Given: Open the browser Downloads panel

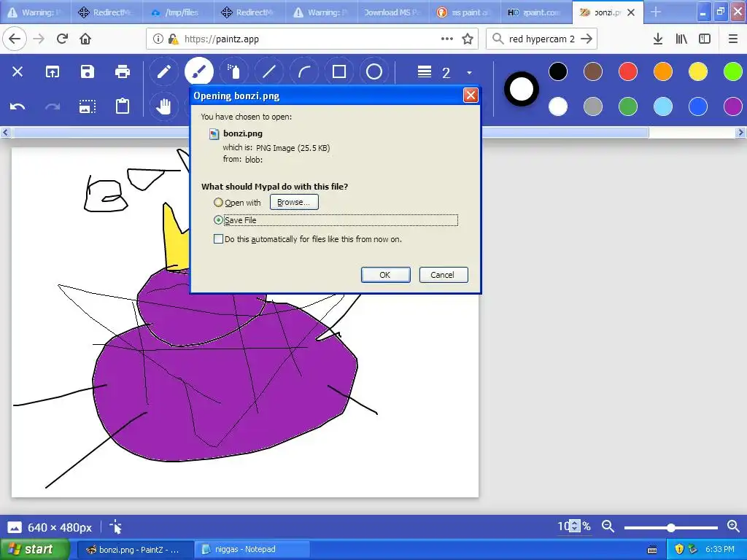Looking at the screenshot, I should 658,39.
